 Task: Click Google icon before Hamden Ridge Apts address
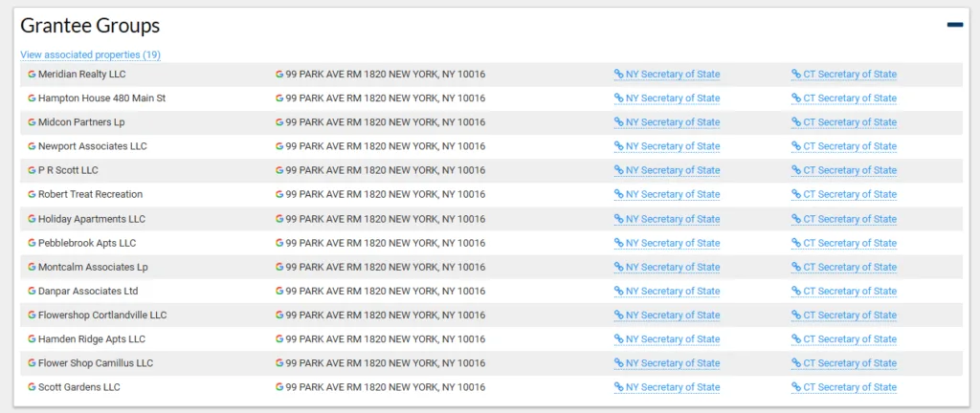tap(279, 339)
